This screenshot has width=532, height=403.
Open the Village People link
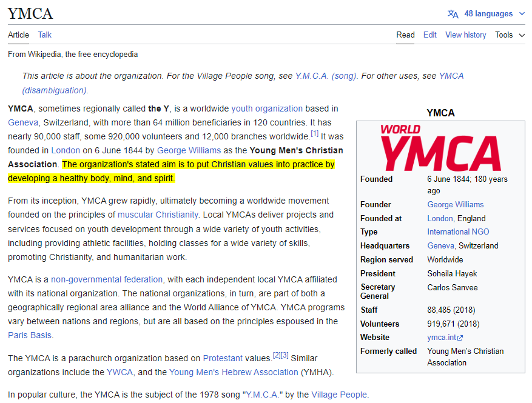click(339, 395)
